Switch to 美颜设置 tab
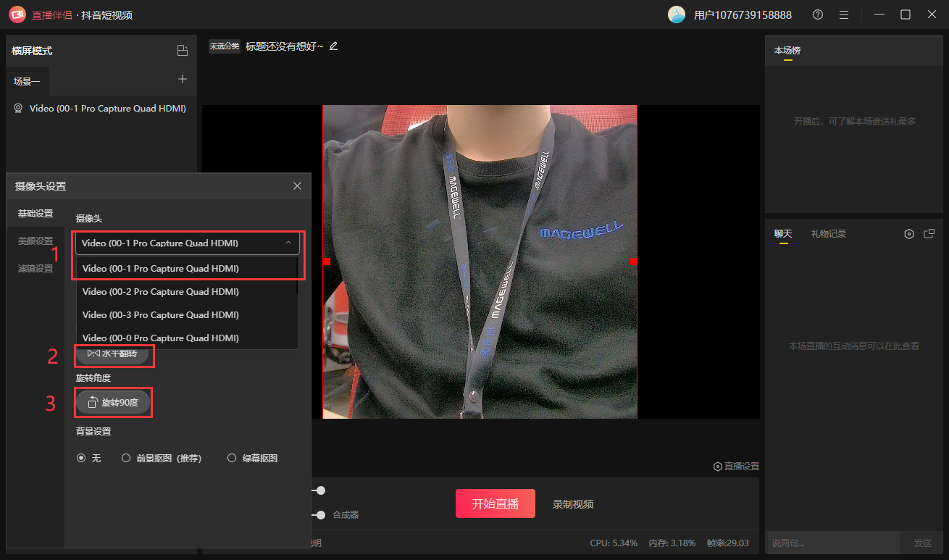Image resolution: width=949 pixels, height=560 pixels. [35, 241]
